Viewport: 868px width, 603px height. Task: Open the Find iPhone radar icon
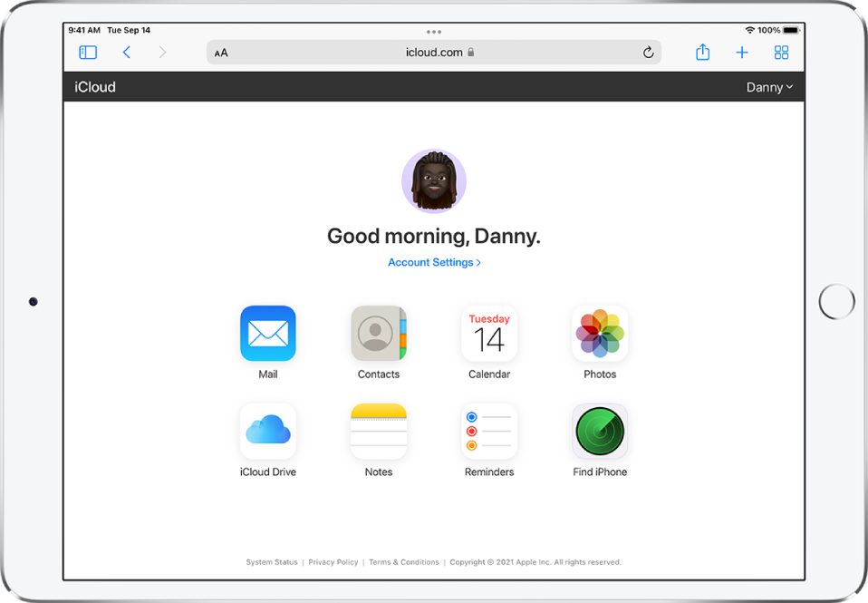click(x=600, y=432)
